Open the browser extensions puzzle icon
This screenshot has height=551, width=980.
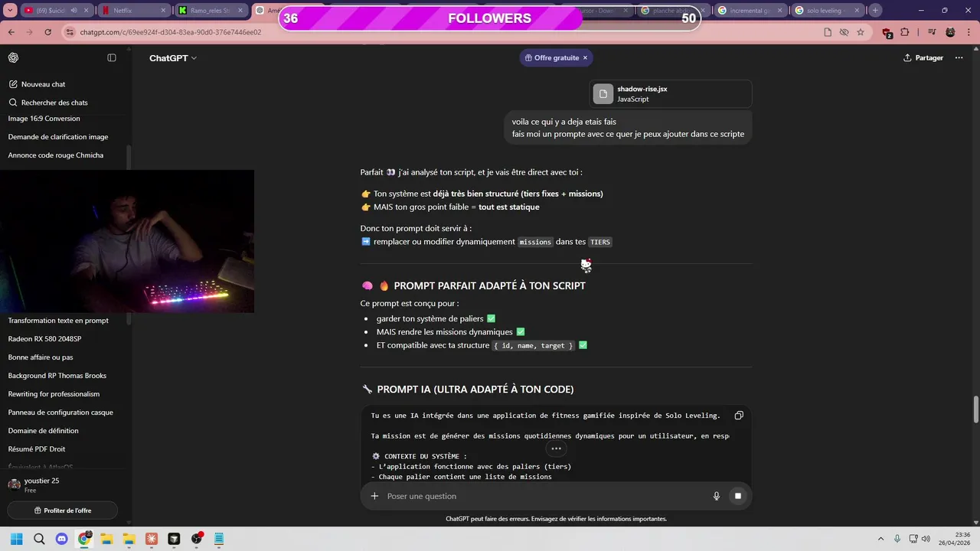click(x=905, y=32)
